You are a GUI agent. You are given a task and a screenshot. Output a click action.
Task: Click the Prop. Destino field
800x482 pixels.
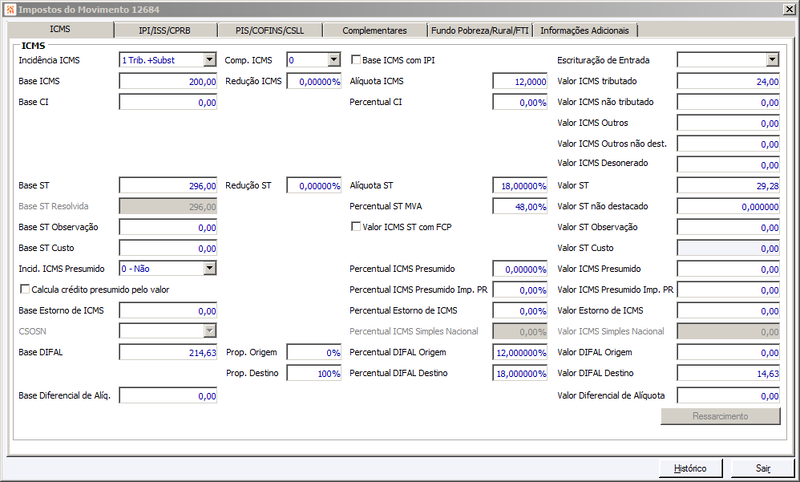click(x=314, y=373)
